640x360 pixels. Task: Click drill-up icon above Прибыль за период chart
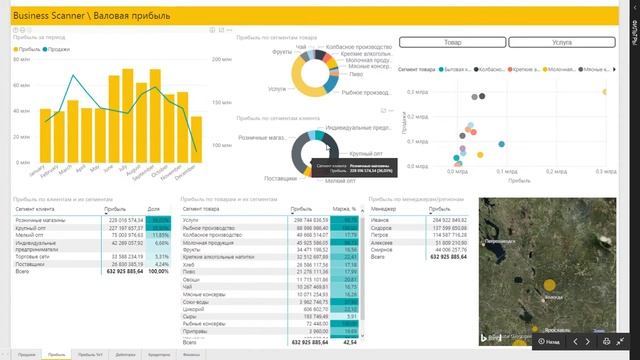(16, 30)
